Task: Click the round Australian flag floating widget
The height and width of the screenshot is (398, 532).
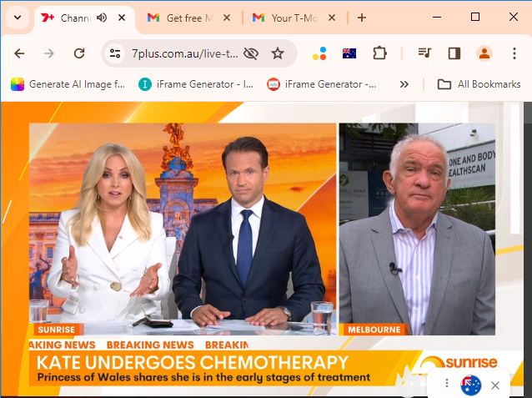Action: pyautogui.click(x=471, y=385)
